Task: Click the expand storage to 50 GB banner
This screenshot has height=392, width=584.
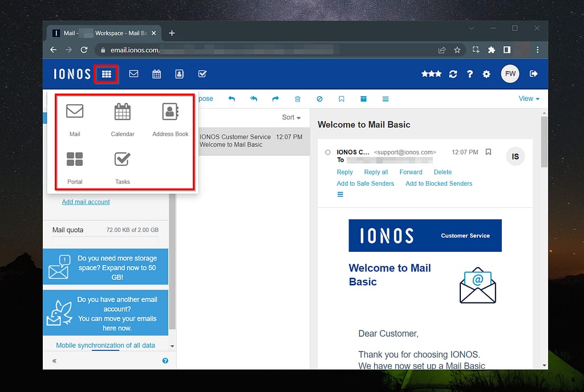Action: coord(106,267)
